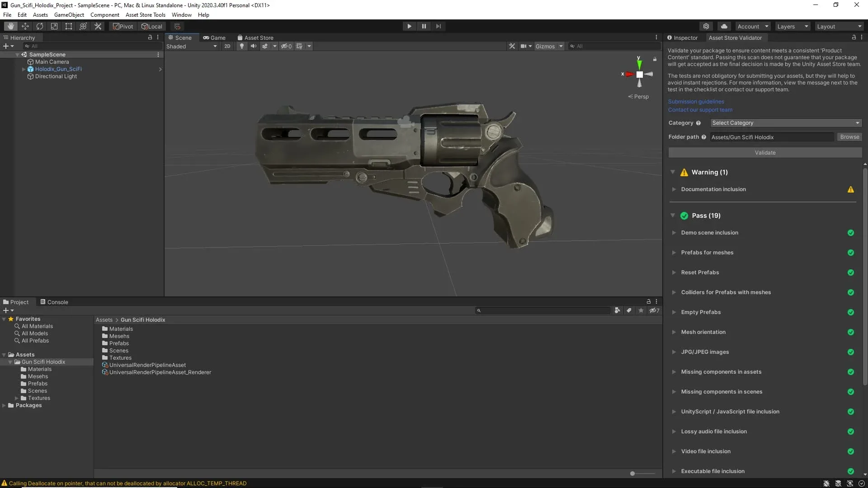Click Browse for folder path
Viewport: 868px width, 488px height.
(x=849, y=137)
